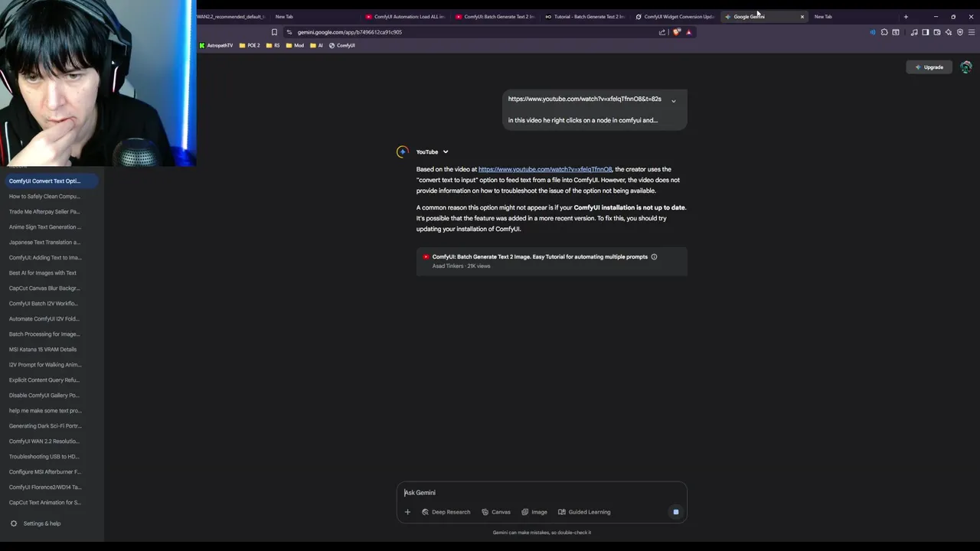Open a new browser tab
This screenshot has height=551, width=980.
coord(906,17)
